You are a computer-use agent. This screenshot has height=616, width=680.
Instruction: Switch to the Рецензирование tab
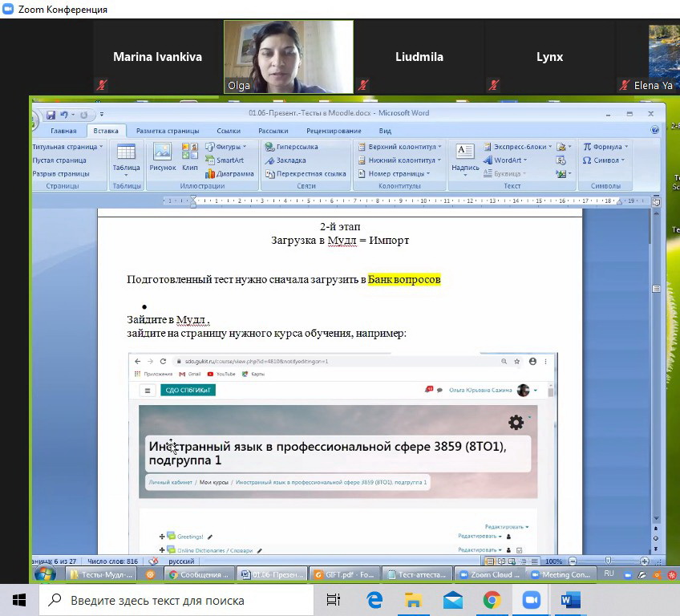334,131
